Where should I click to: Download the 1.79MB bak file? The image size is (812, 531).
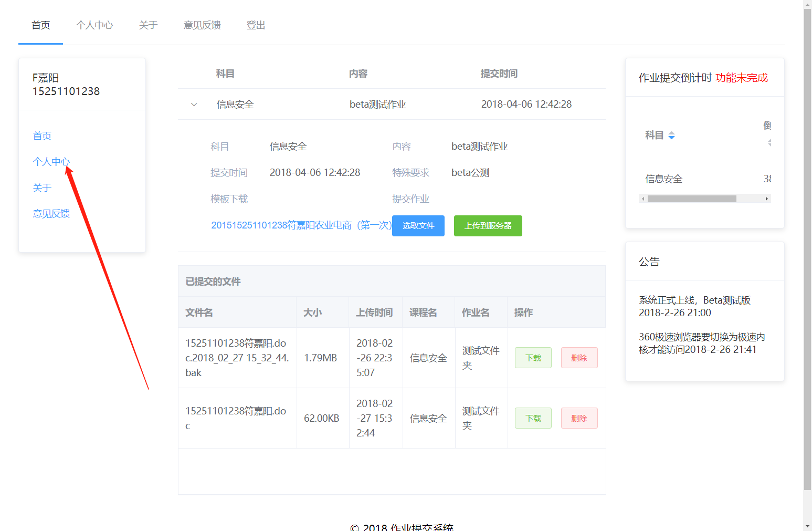[x=533, y=358]
